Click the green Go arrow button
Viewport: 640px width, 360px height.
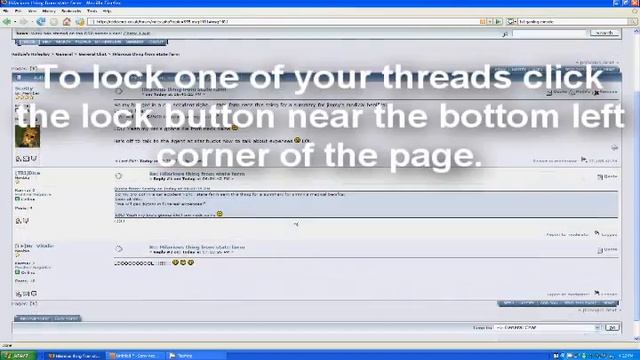(x=498, y=21)
